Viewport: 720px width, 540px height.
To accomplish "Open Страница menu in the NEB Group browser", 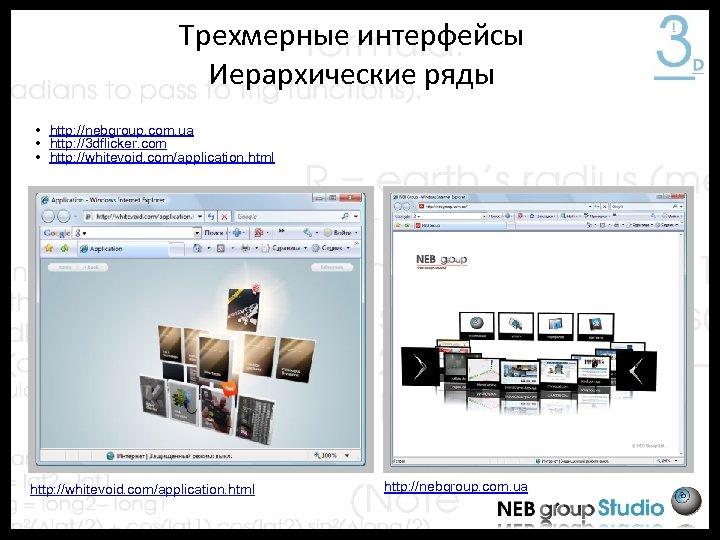I will [640, 225].
